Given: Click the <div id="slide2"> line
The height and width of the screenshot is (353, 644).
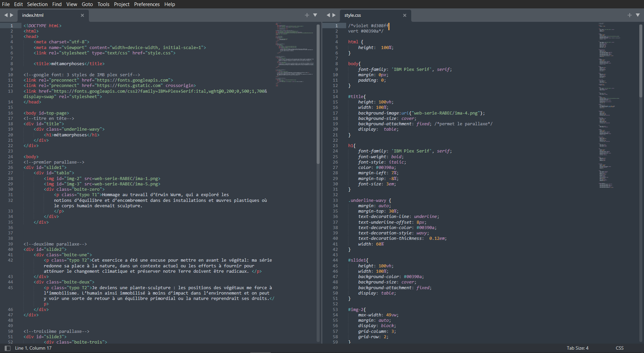Looking at the screenshot, I should [x=45, y=249].
